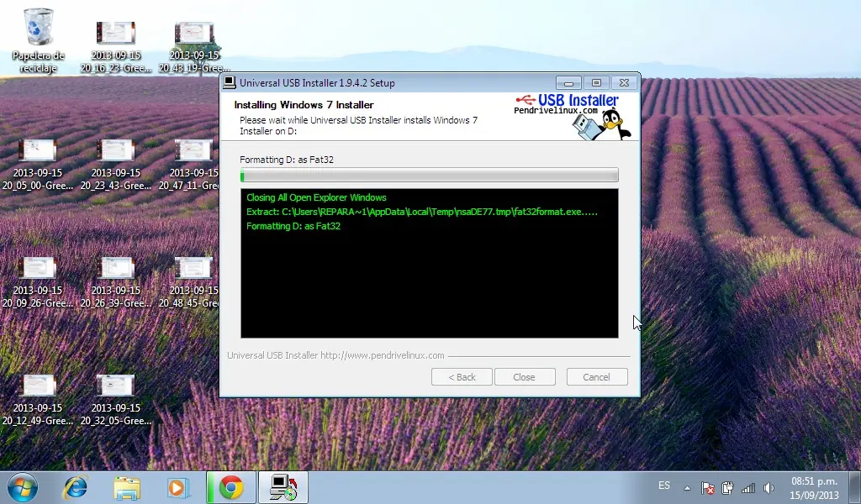
Task: Click 'Installing Windows 7 Installer' heading
Action: pyautogui.click(x=304, y=105)
